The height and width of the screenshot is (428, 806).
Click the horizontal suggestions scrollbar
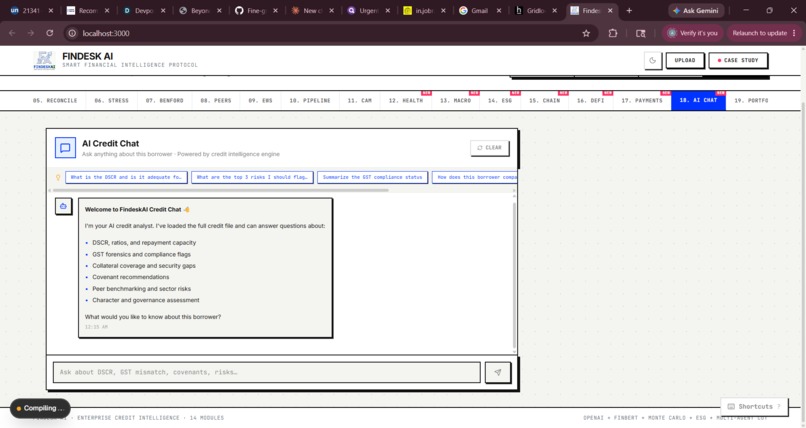pyautogui.click(x=221, y=190)
